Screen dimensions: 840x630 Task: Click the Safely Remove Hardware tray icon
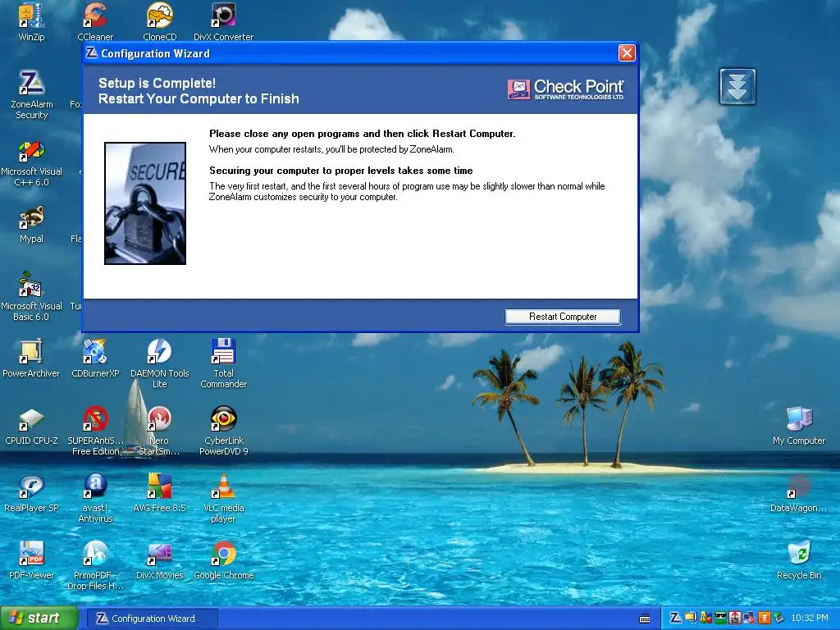(779, 618)
